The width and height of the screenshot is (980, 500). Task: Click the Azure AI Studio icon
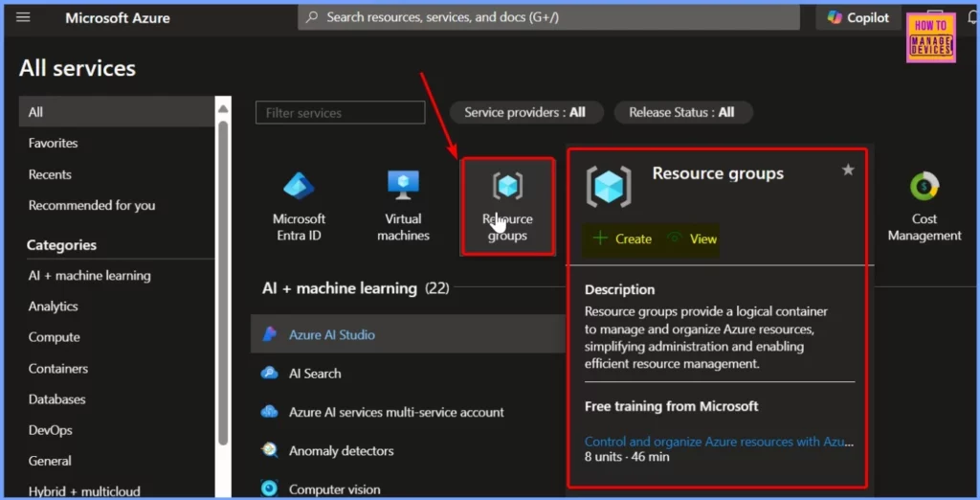(269, 334)
